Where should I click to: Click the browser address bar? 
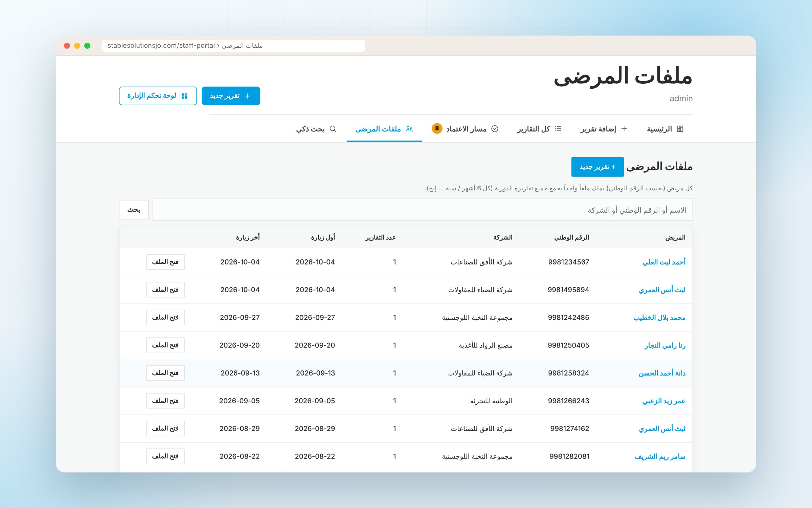tap(233, 46)
